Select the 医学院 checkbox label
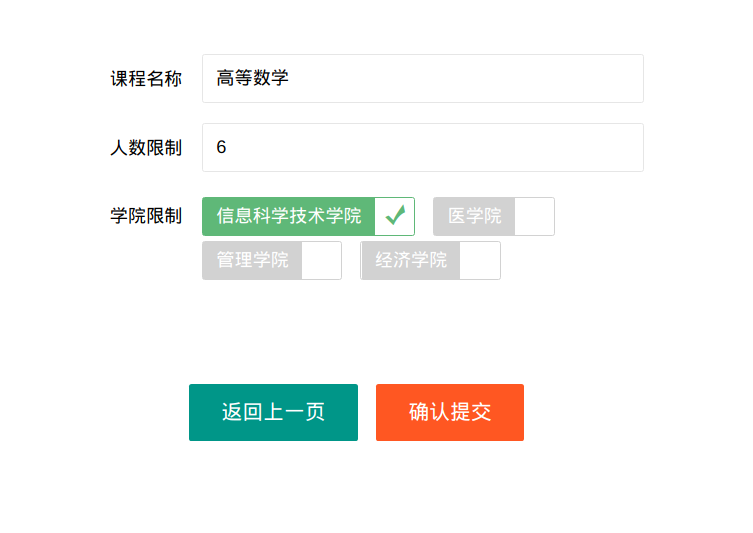Image resolution: width=753 pixels, height=533 pixels. pos(474,217)
